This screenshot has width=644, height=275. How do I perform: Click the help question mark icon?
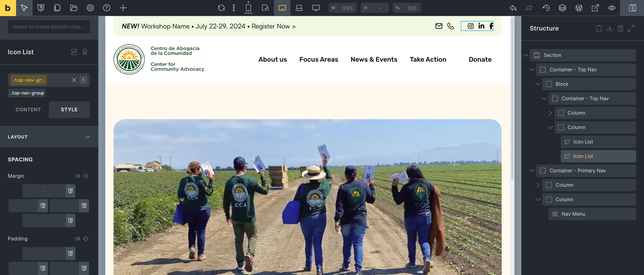tap(107, 8)
